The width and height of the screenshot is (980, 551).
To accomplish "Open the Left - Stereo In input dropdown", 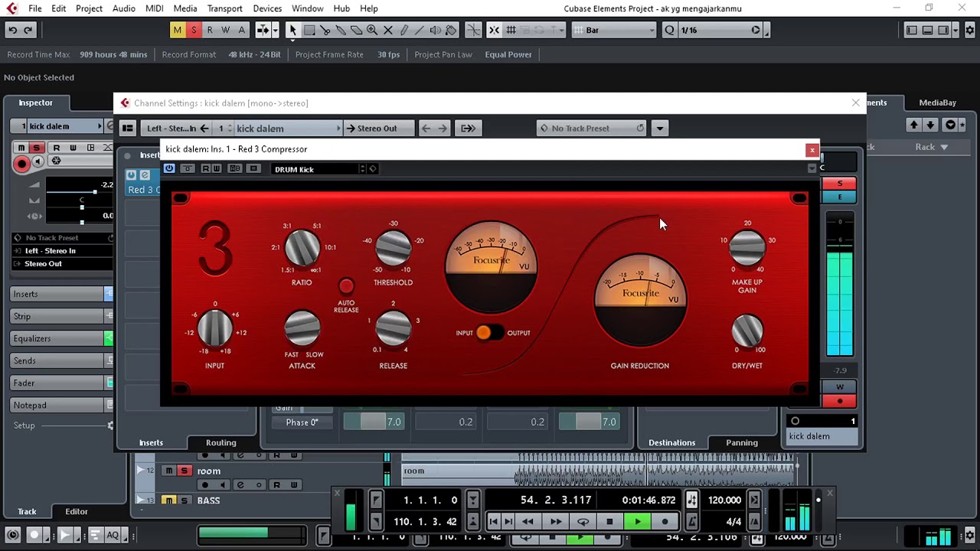I will click(178, 129).
